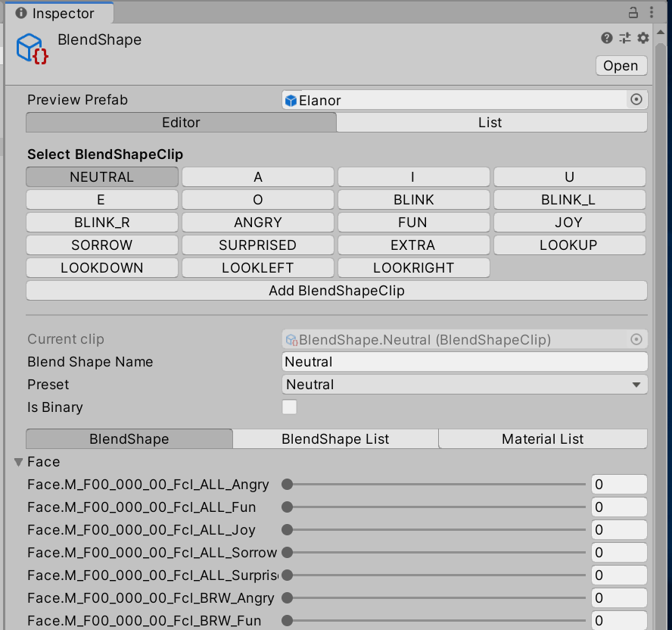Lock the Inspector with the padlock icon
Viewport: 672px width, 630px height.
tap(633, 13)
